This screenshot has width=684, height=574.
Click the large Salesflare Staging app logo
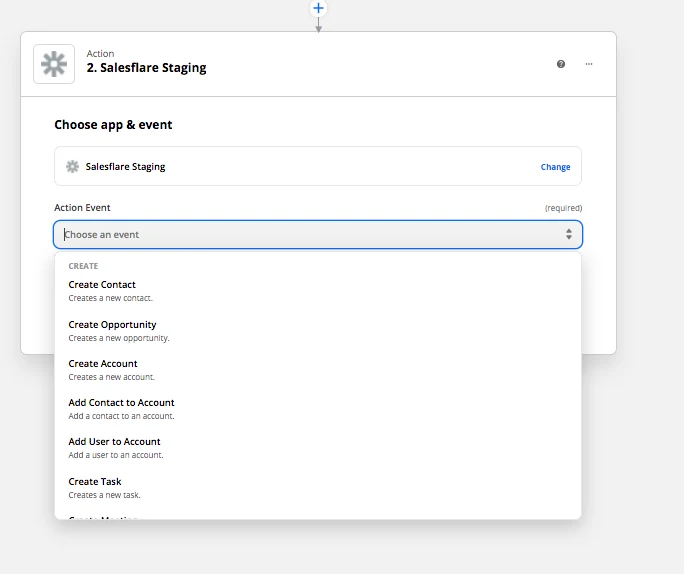click(x=54, y=64)
